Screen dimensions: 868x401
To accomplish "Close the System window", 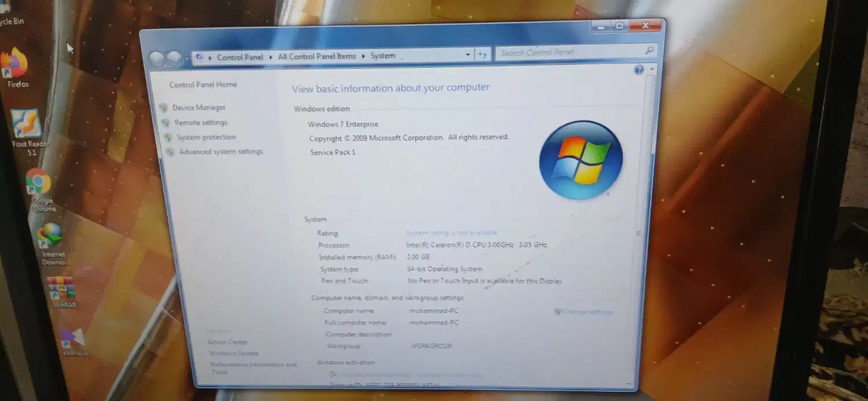I will tap(645, 25).
